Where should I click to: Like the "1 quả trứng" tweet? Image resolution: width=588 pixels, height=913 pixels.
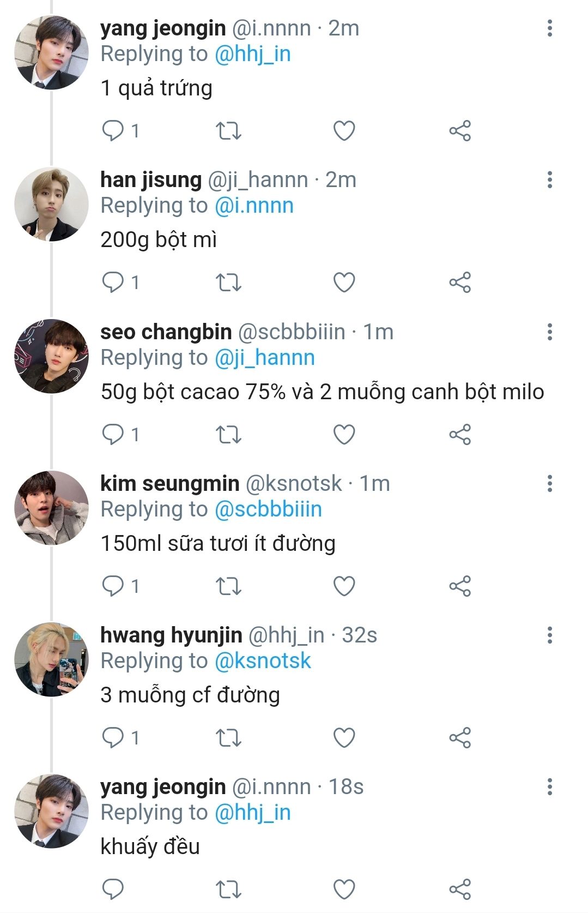point(344,131)
